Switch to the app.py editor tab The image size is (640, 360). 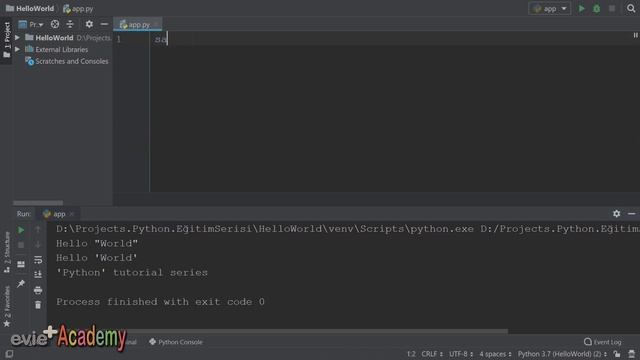point(138,24)
